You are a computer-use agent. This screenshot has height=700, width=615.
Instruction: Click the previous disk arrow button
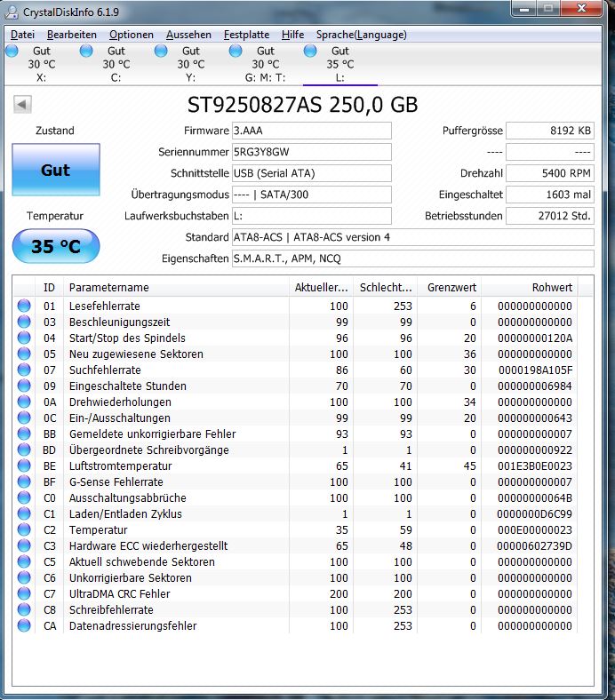point(22,105)
